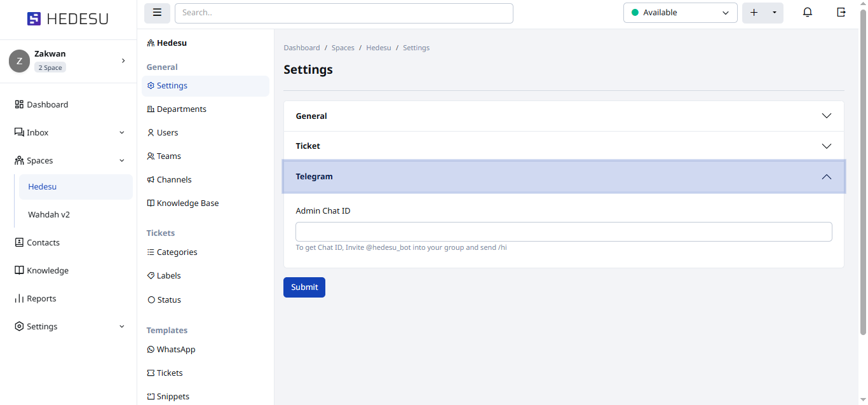Open Contacts in the main sidebar
The height and width of the screenshot is (405, 868).
[x=43, y=243]
